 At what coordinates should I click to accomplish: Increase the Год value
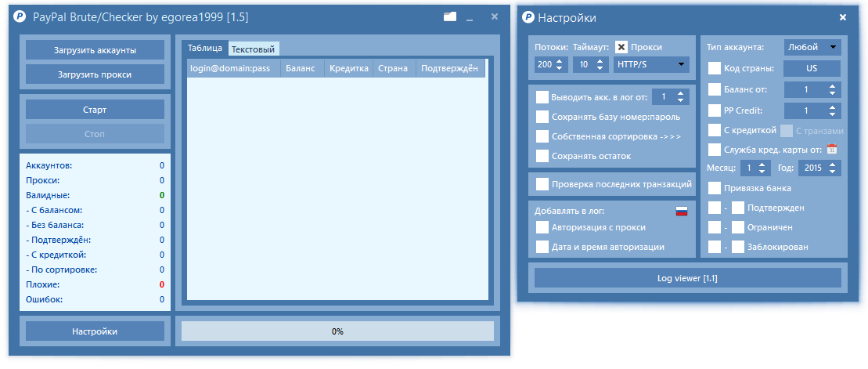(832, 165)
